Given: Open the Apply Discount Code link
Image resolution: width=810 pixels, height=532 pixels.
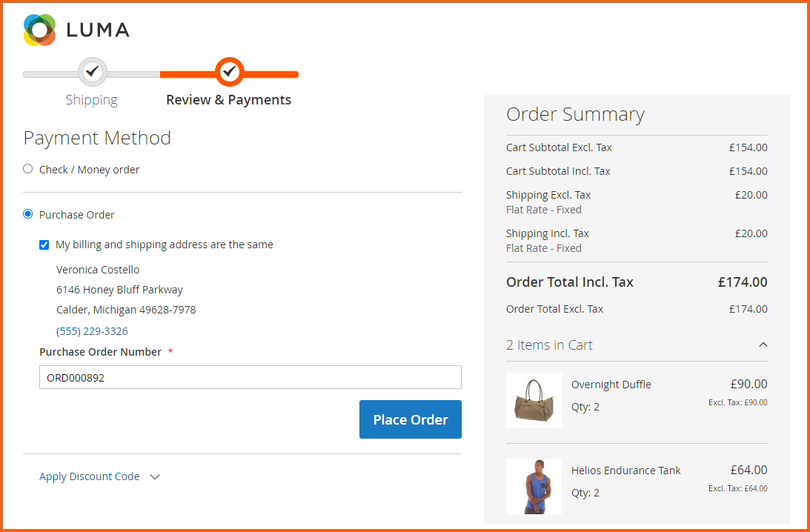Looking at the screenshot, I should 90,476.
